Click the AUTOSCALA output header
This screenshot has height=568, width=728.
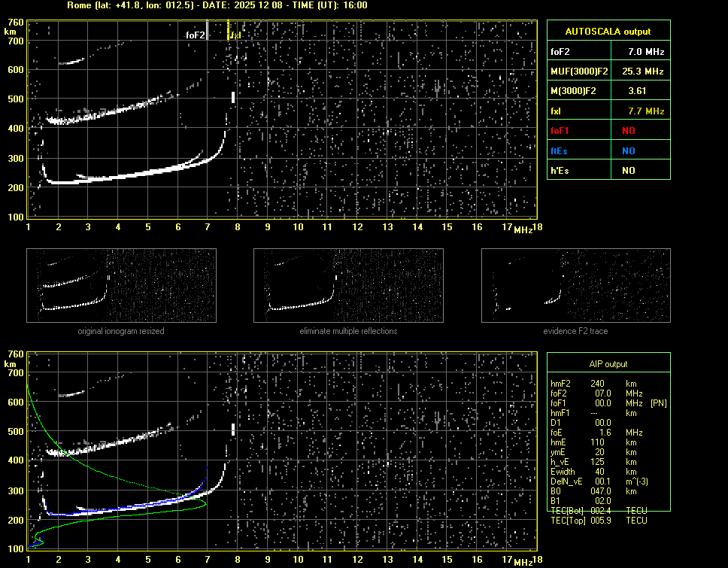(608, 32)
